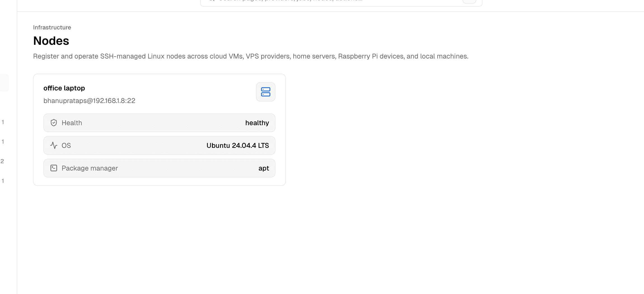The height and width of the screenshot is (294, 644).
Task: Click the Health shield icon
Action: coord(54,123)
